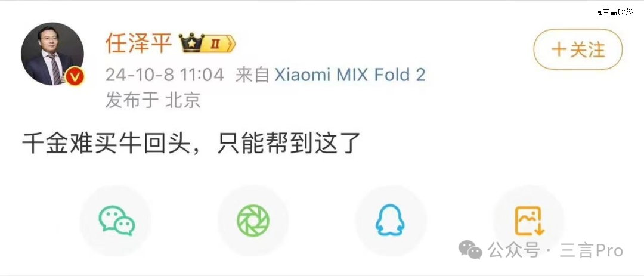
Task: Tap the level II member badge
Action: coord(219,44)
